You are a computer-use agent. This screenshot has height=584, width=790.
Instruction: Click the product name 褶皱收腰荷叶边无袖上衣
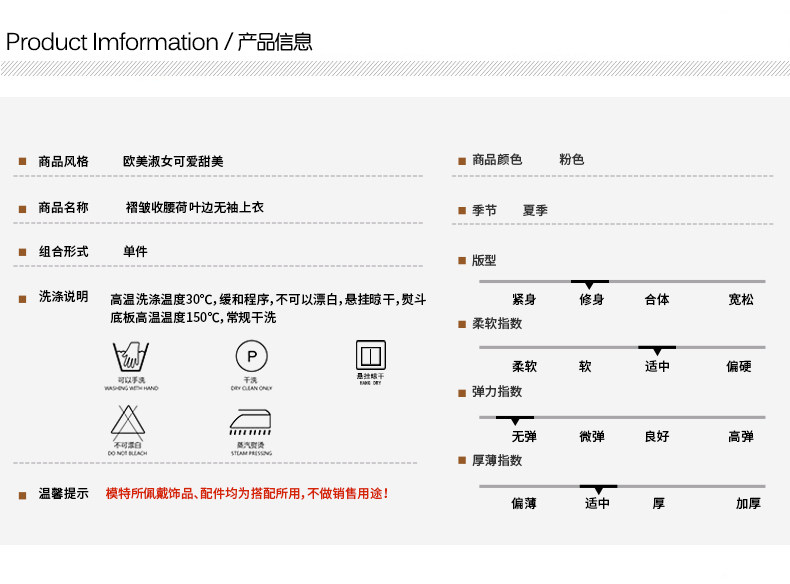click(194, 207)
